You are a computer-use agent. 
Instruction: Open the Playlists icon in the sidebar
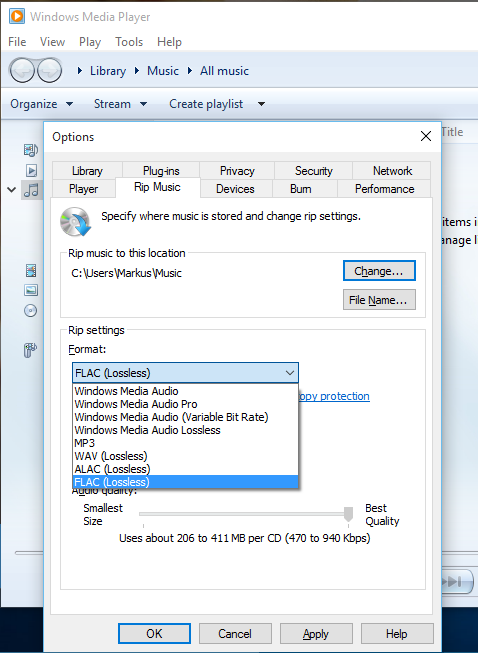tap(31, 150)
